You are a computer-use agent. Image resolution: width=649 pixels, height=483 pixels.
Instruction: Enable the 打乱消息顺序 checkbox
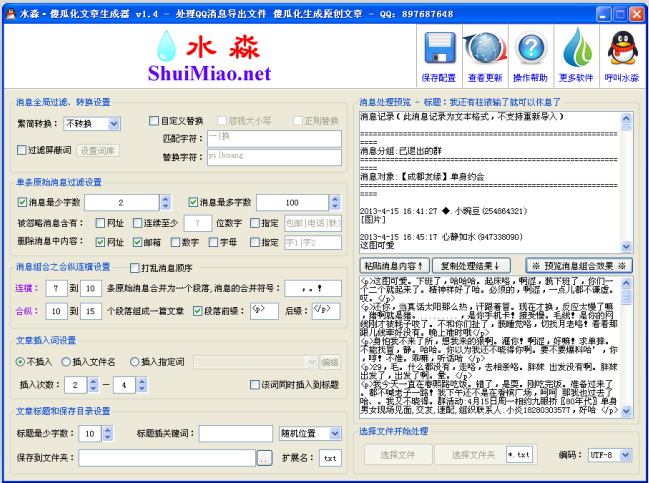tap(135, 268)
